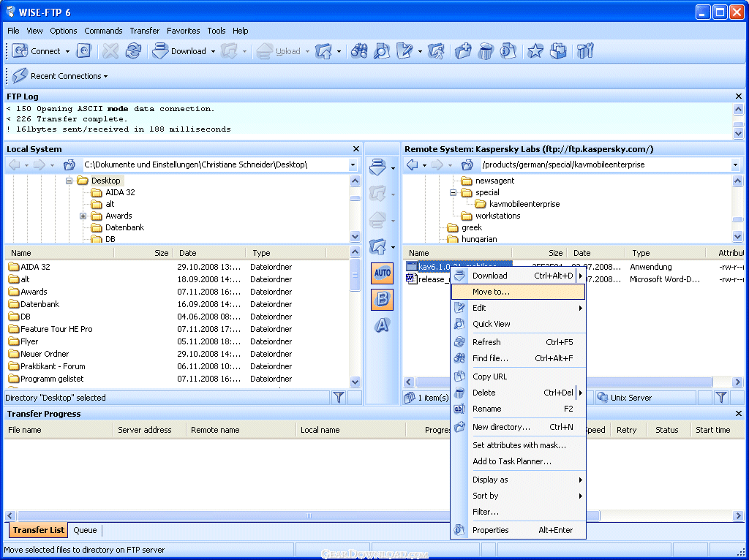
Task: Switch to the Transfer List tab
Action: pos(38,530)
